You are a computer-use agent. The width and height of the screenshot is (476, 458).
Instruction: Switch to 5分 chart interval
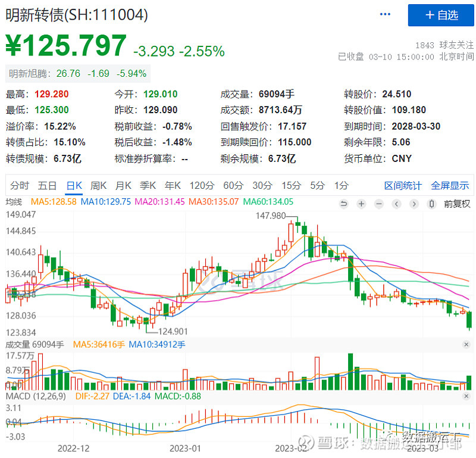point(318,185)
